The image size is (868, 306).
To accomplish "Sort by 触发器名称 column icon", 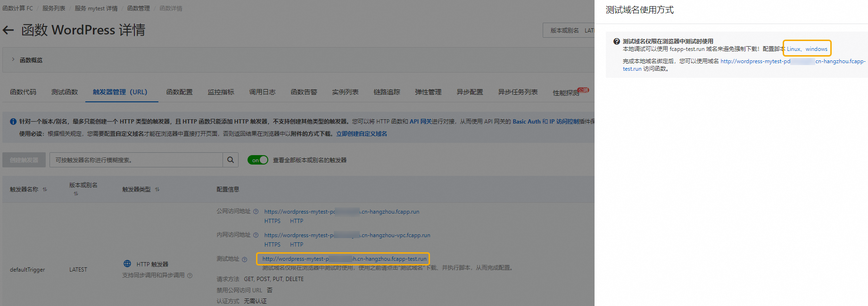I will coord(45,190).
